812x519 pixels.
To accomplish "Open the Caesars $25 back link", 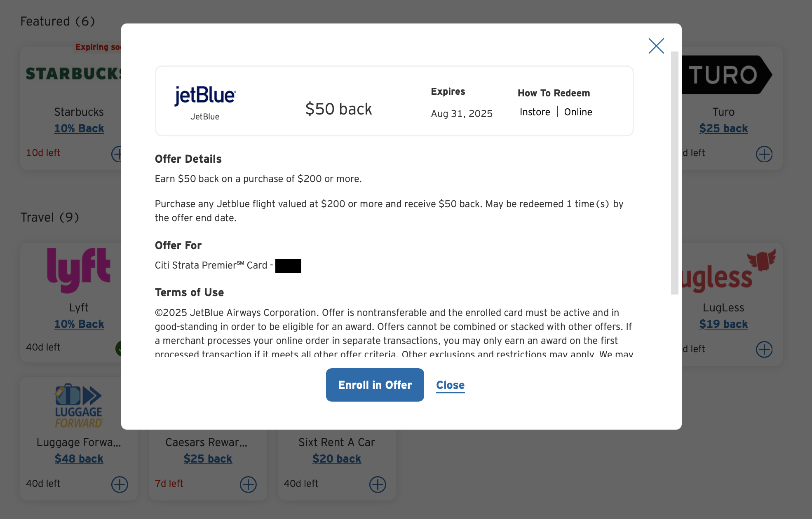I will (x=208, y=459).
